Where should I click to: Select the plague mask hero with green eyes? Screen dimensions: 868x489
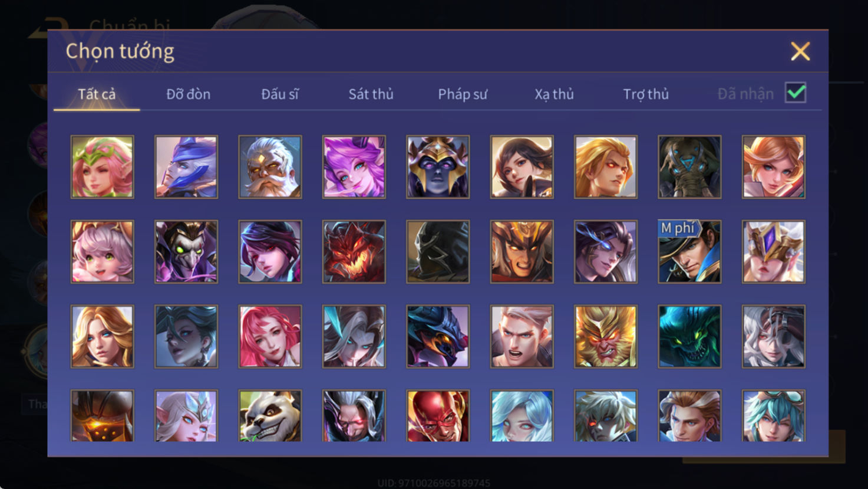click(x=186, y=252)
